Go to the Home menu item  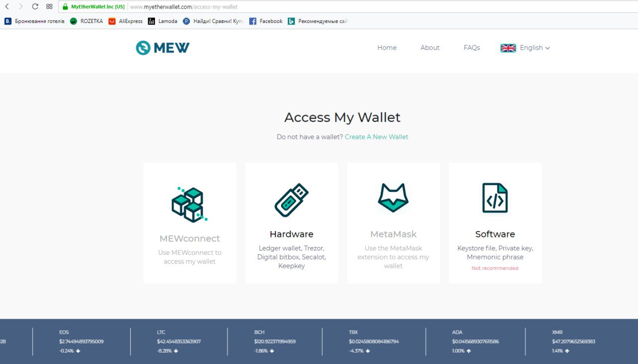[387, 48]
